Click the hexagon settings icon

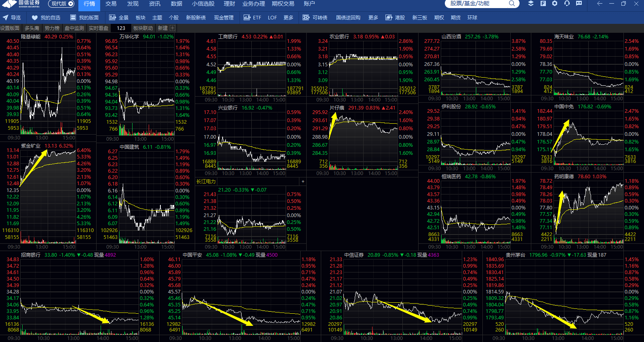pos(555,4)
